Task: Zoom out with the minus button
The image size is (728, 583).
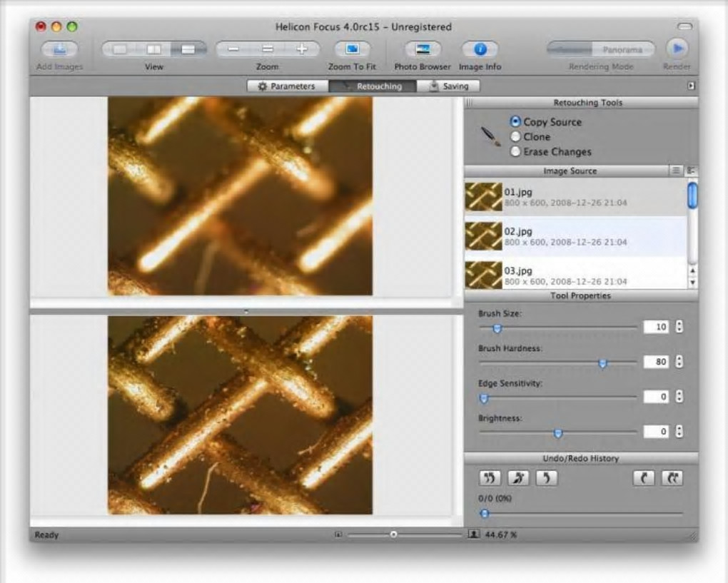Action: pos(234,50)
